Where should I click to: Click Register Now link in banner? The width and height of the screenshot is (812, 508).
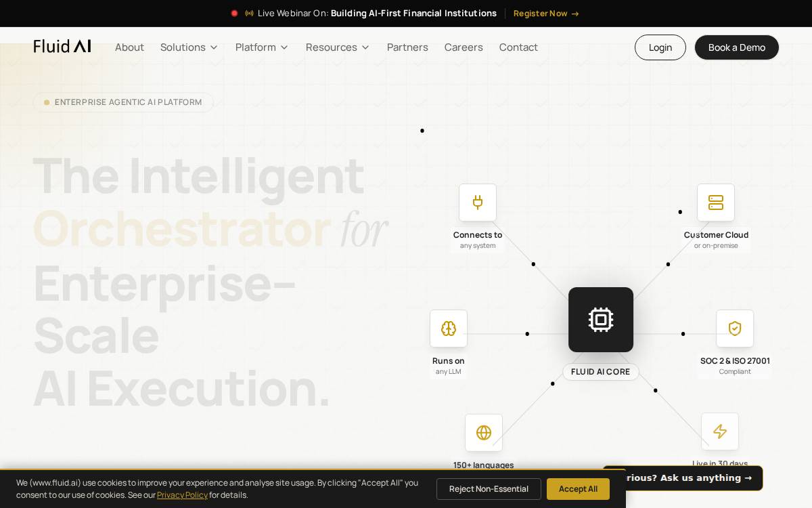pyautogui.click(x=546, y=14)
